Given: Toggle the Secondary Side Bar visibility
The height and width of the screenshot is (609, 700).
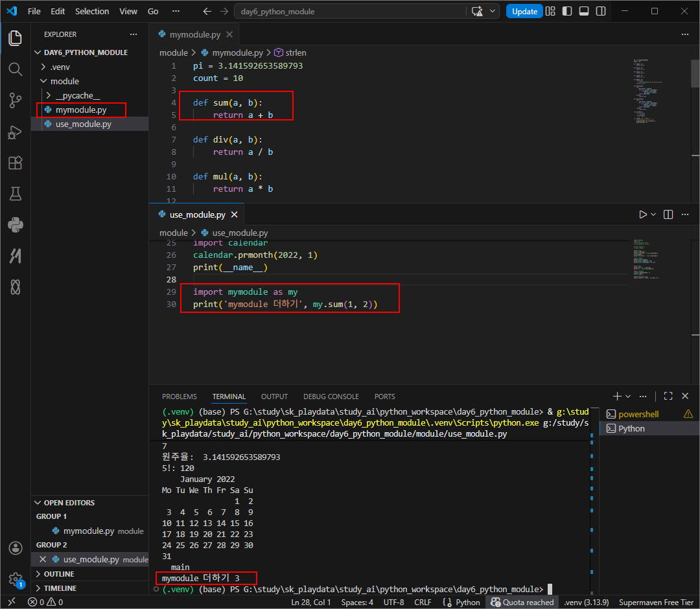Looking at the screenshot, I should [601, 11].
